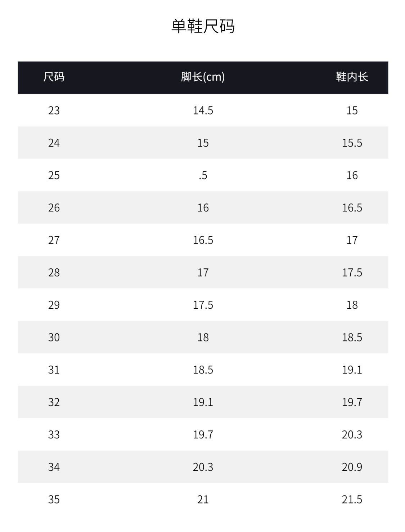Select the 尺码 column header
405x532 pixels.
pyautogui.click(x=54, y=77)
